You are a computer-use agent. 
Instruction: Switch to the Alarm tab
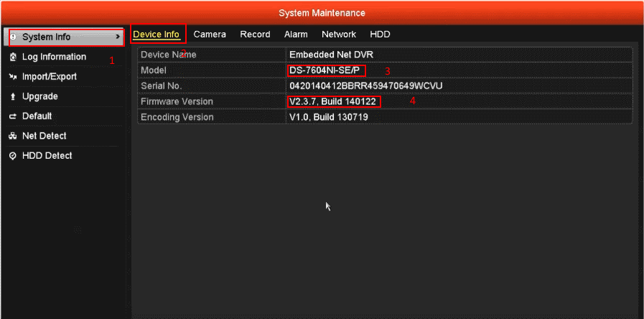296,34
